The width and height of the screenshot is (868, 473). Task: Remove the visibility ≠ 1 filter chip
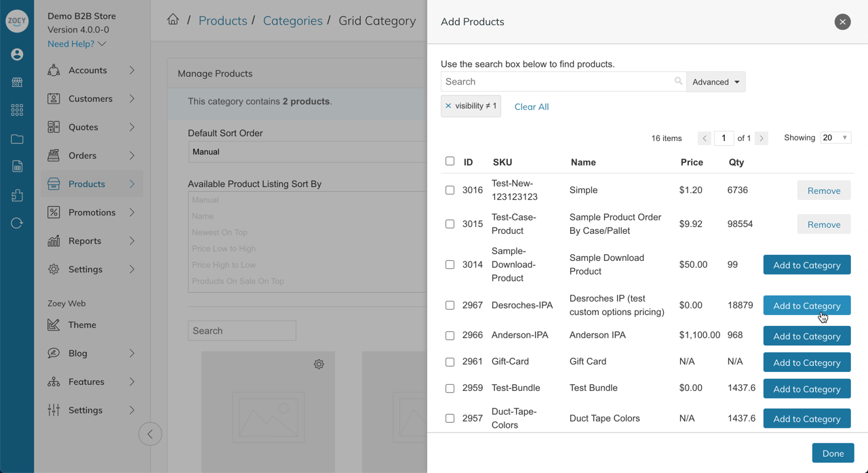(x=448, y=106)
